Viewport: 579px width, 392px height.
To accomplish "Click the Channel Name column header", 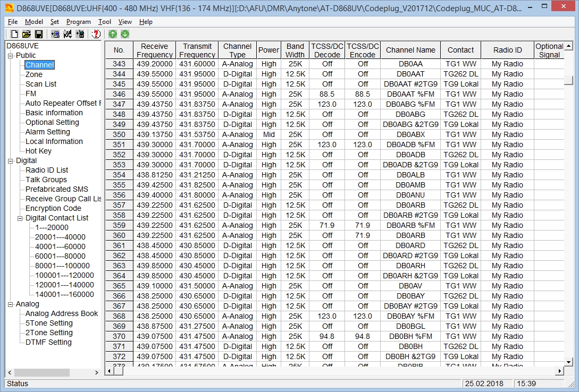I will (410, 50).
